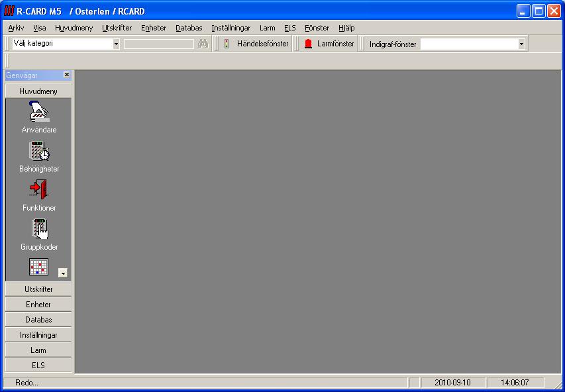This screenshot has width=565, height=392.
Task: Click the search text field beside binoculars
Action: [x=159, y=44]
